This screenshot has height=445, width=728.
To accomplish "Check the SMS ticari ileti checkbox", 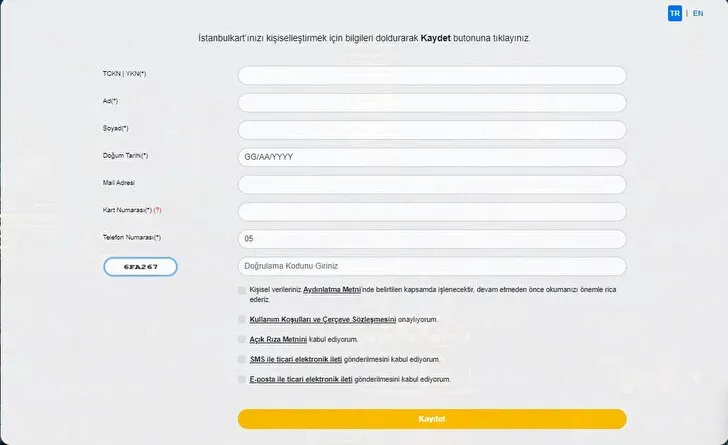I will [x=242, y=359].
